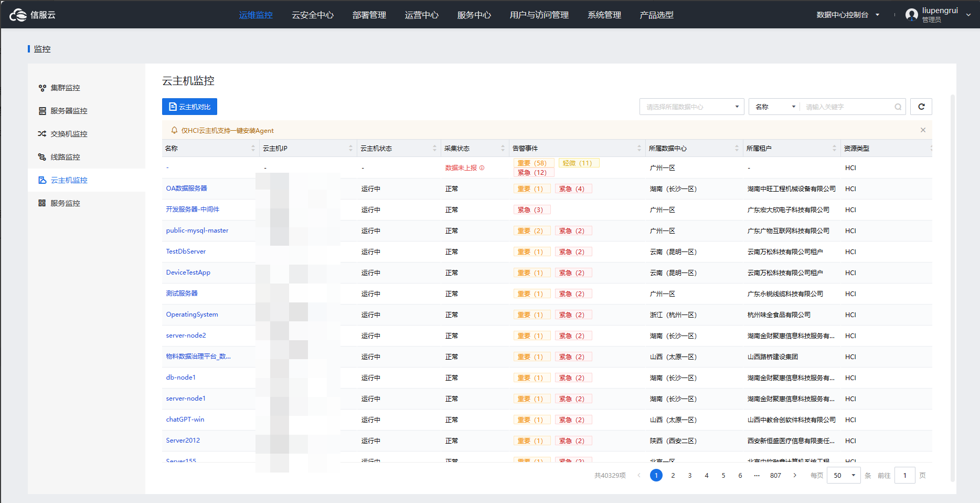Click 重要 (2) tag in public-mysql-master row
This screenshot has height=503, width=980.
click(x=531, y=230)
